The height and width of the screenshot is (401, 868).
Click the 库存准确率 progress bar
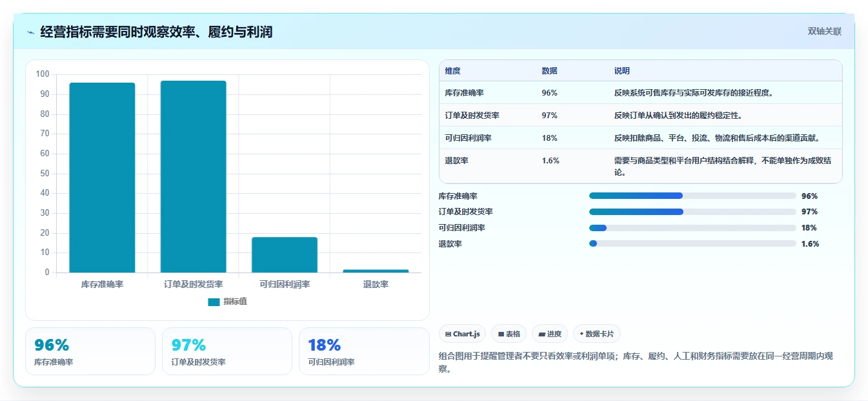click(x=692, y=196)
